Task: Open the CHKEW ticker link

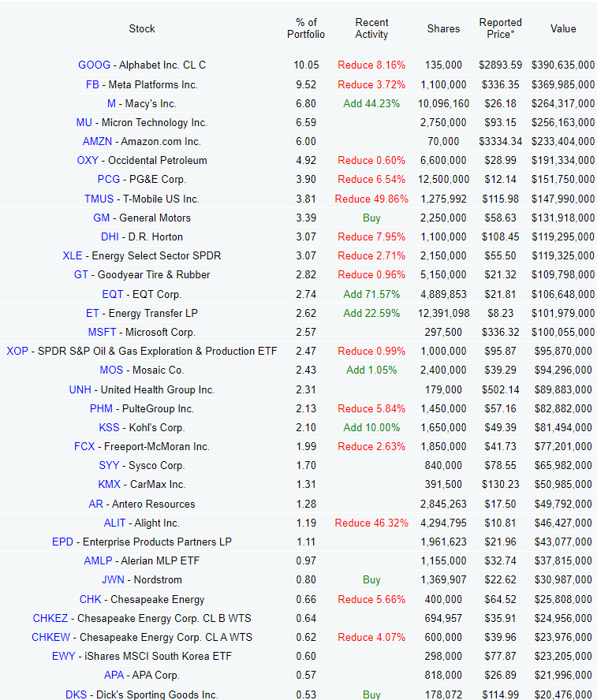Action: (51, 638)
